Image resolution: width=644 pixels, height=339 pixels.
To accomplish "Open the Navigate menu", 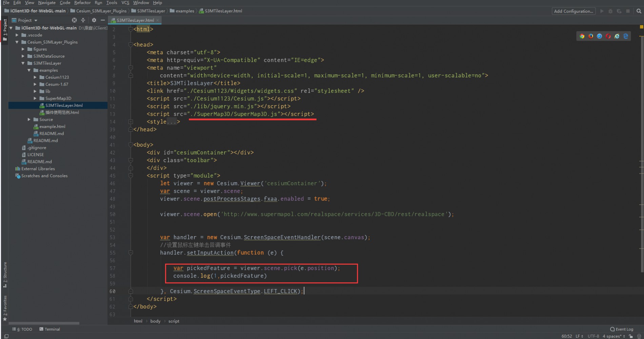I will 47,3.
